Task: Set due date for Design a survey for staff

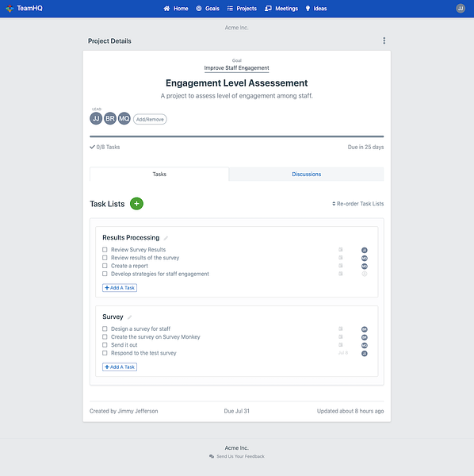Action: [x=341, y=328]
